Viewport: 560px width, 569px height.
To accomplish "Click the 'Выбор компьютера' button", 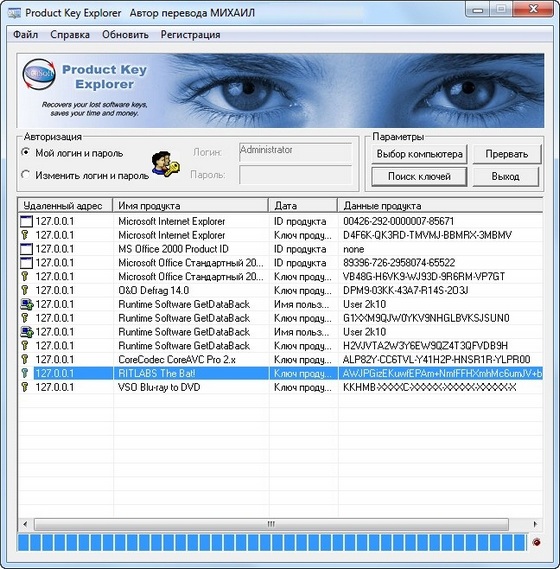I will [419, 154].
